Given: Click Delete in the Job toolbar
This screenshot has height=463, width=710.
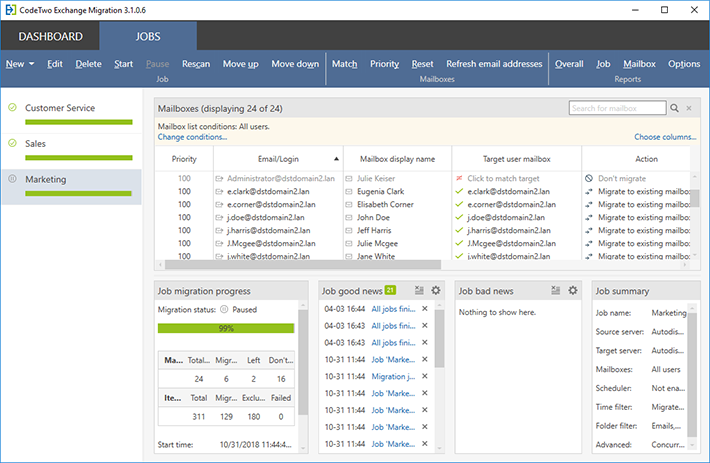Looking at the screenshot, I should point(88,64).
